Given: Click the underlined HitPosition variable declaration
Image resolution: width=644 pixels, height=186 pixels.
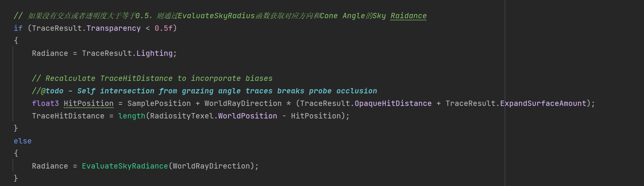Looking at the screenshot, I should tap(88, 103).
